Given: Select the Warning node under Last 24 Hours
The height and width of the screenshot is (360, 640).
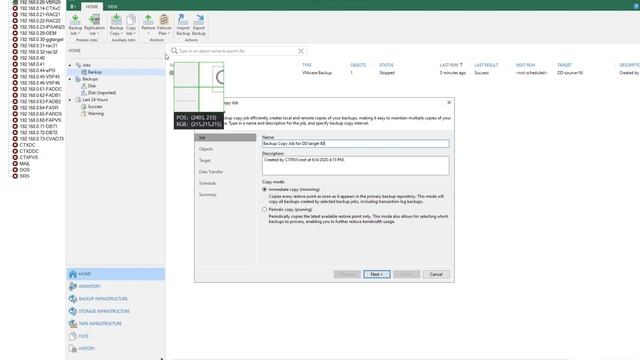Looking at the screenshot, I should 96,113.
